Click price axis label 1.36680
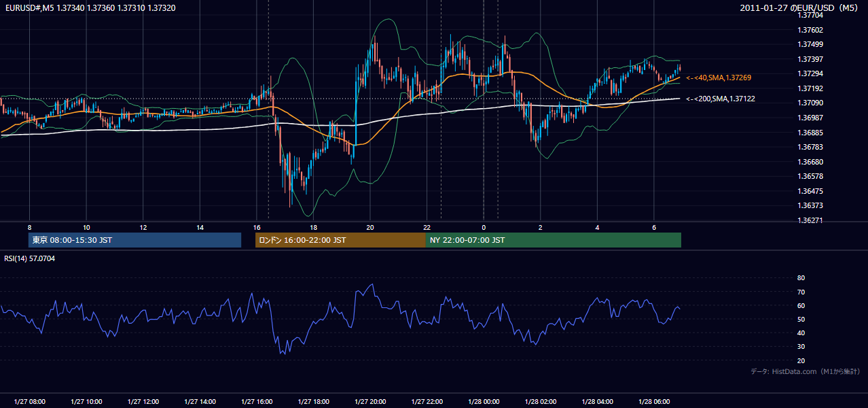 (x=811, y=162)
